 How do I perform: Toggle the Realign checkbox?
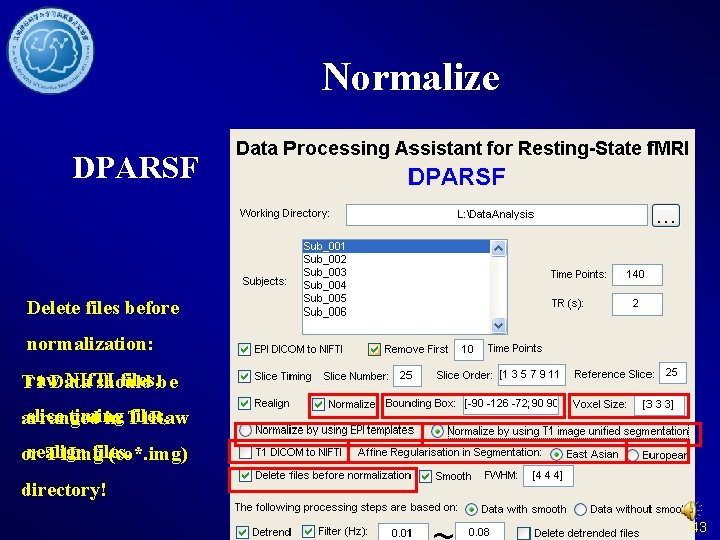click(x=244, y=404)
